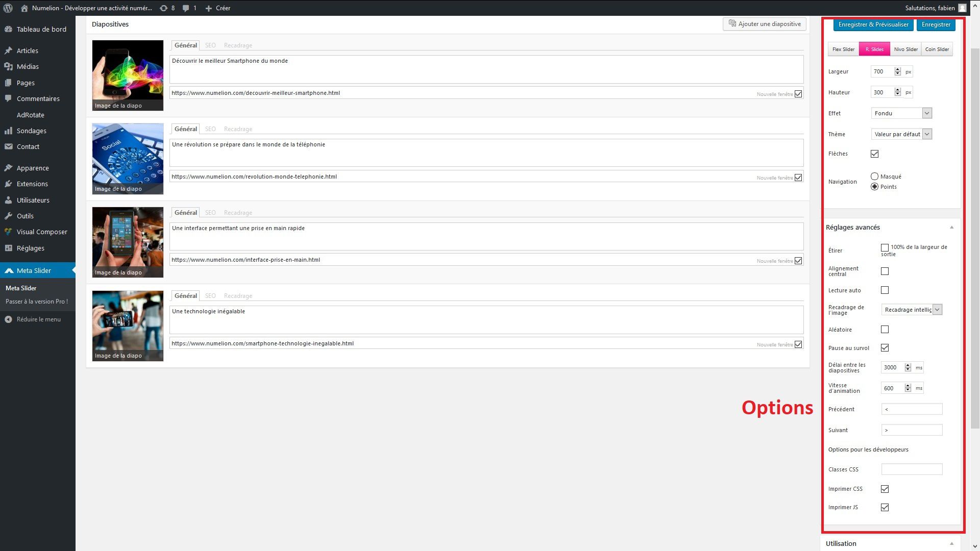Open Recadrage tab of Une révolution slide

[x=238, y=129]
